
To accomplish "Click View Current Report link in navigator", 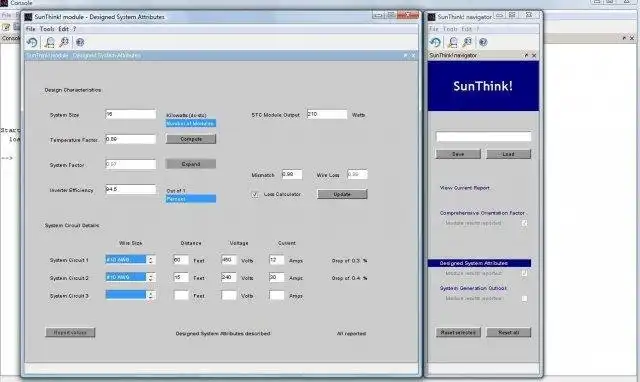I will pyautogui.click(x=464, y=188).
